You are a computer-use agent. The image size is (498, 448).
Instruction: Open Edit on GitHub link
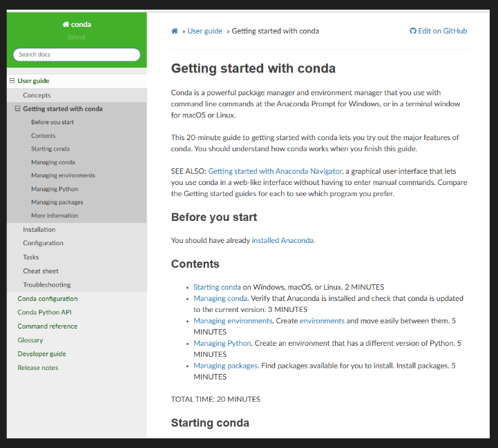(439, 31)
